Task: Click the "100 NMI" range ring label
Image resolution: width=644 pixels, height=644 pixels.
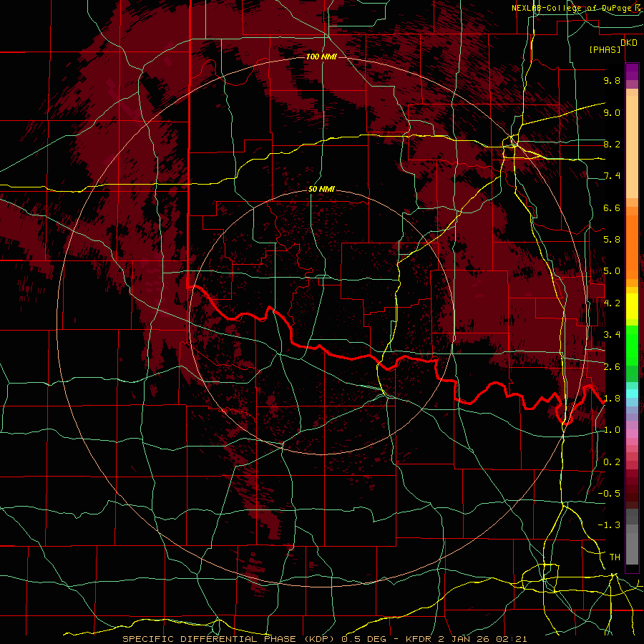Action: click(x=321, y=57)
